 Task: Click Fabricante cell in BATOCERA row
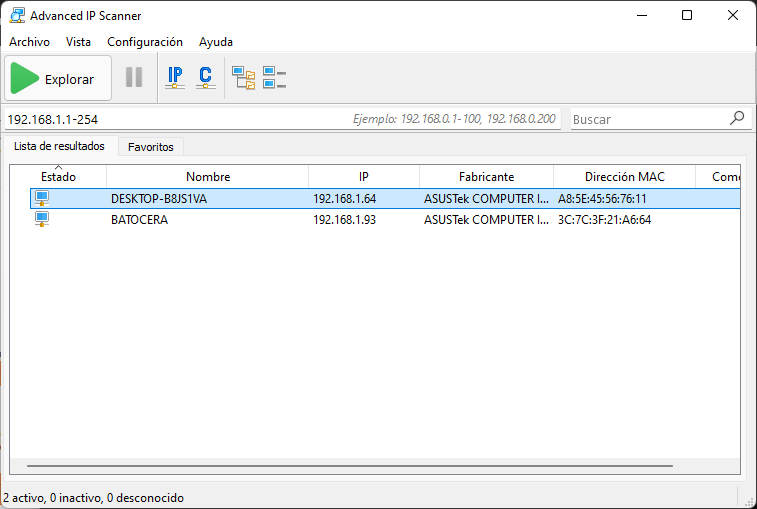pyautogui.click(x=486, y=220)
